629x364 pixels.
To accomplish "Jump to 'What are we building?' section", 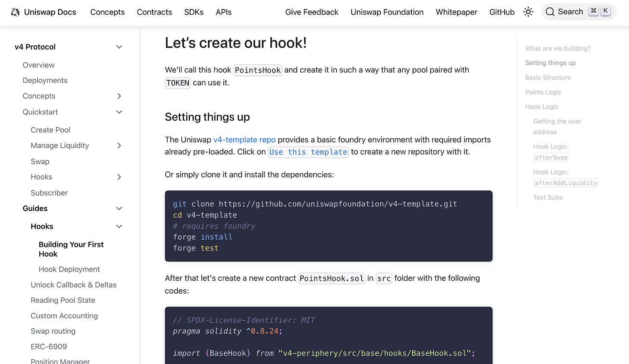I will click(558, 48).
